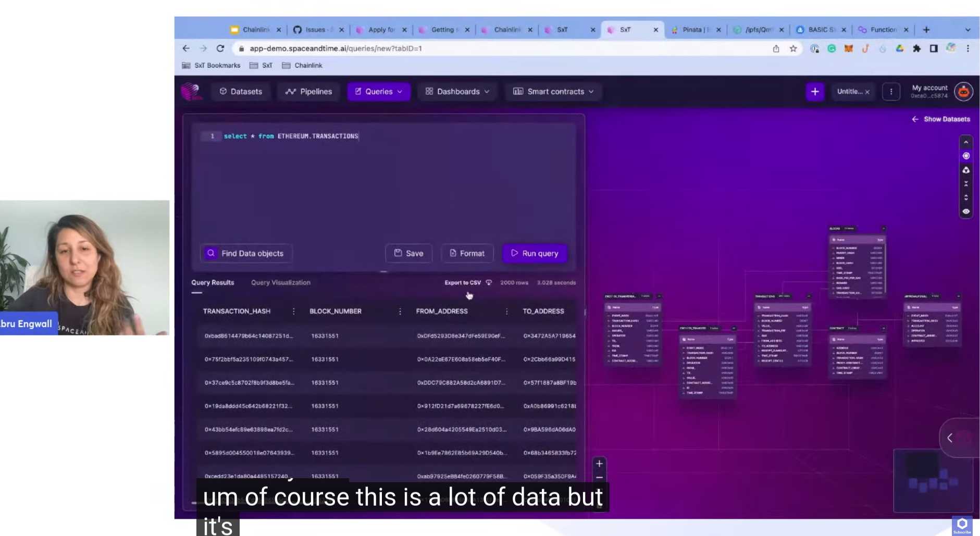The height and width of the screenshot is (536, 980).
Task: Open TRANSACTION_HASH column options menu
Action: tap(293, 311)
